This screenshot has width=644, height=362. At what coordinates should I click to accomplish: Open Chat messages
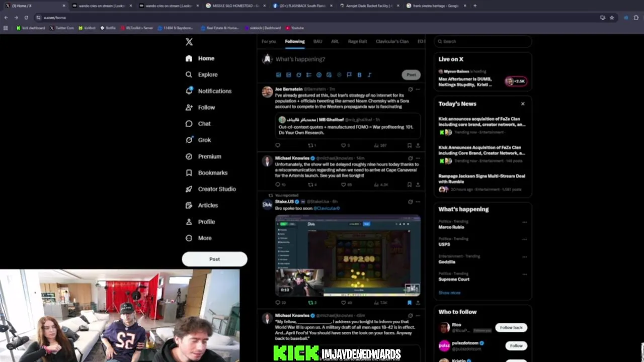coord(198,124)
